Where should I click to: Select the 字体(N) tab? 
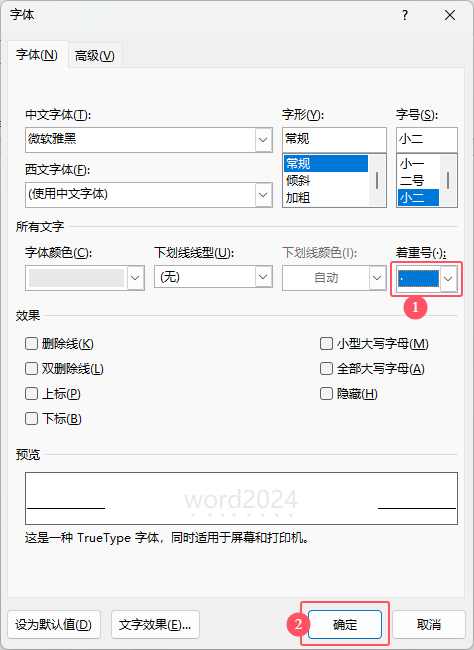click(x=37, y=54)
